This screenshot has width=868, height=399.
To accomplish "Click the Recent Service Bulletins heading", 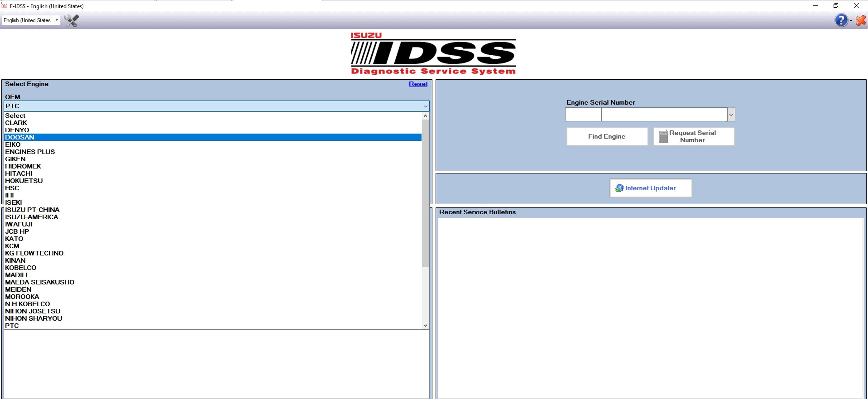I will click(x=477, y=212).
